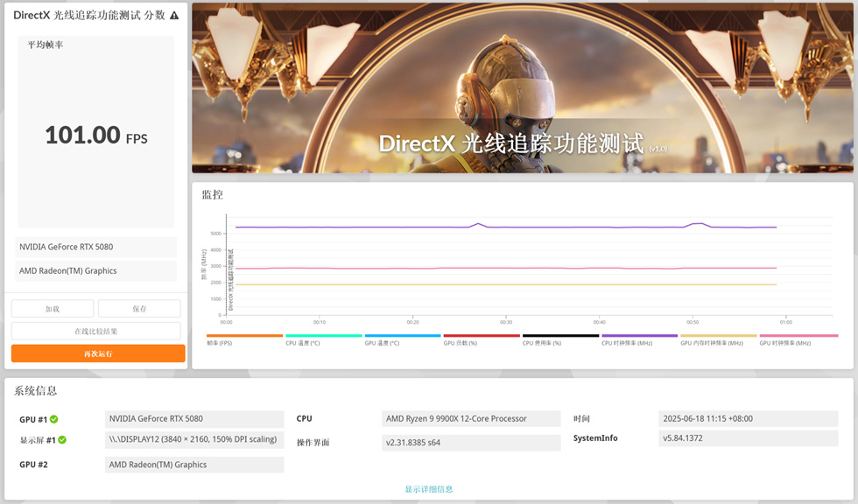Toggle the CPU 使用率 (%) black legend swatch
Image resolution: width=858 pixels, height=504 pixels.
pyautogui.click(x=561, y=336)
